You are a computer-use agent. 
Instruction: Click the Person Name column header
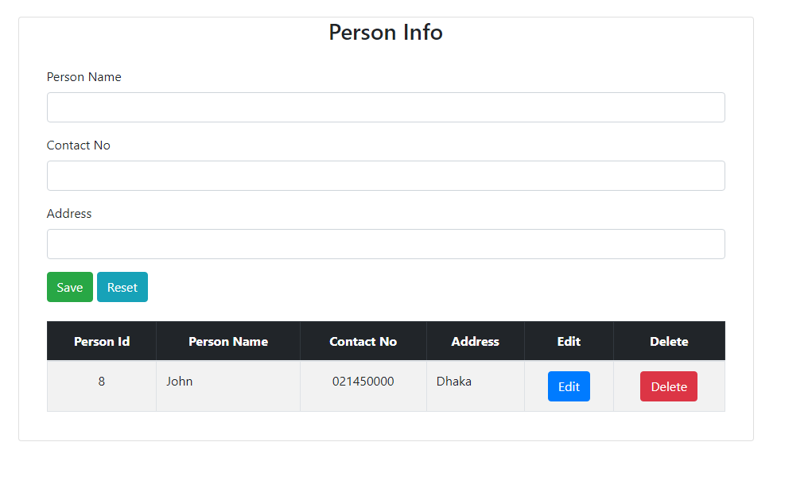coord(228,341)
